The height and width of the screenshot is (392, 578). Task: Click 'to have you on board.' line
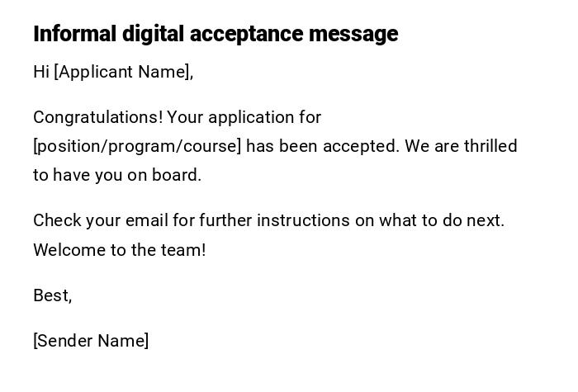(x=117, y=175)
